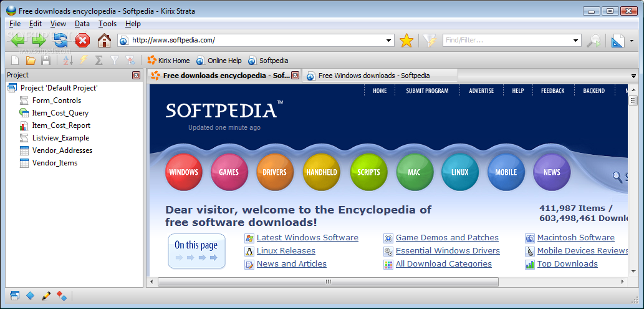The height and width of the screenshot is (309, 644).
Task: Select Project 'Default Project' tree root
Action: click(x=59, y=87)
